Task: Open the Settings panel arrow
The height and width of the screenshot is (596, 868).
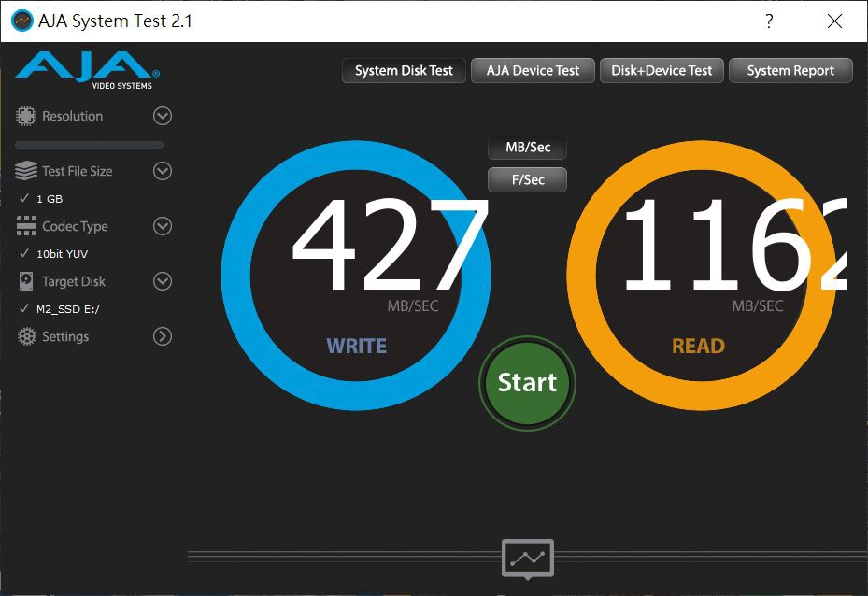Action: 163,336
